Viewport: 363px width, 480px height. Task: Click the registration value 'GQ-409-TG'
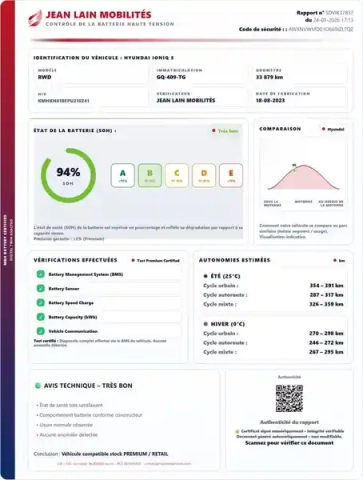[171, 77]
